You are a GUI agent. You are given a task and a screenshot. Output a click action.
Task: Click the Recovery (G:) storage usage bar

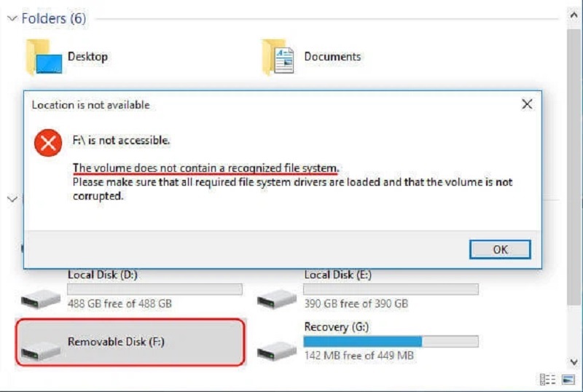tap(391, 341)
